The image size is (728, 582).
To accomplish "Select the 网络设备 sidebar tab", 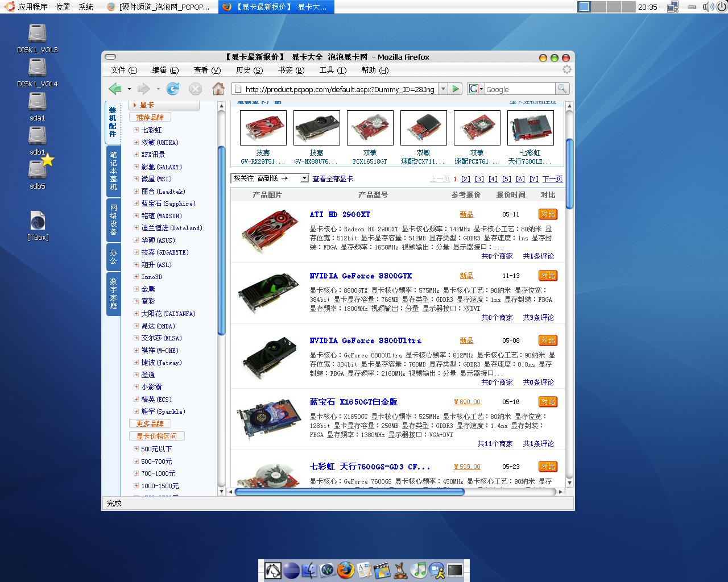I will click(x=113, y=219).
